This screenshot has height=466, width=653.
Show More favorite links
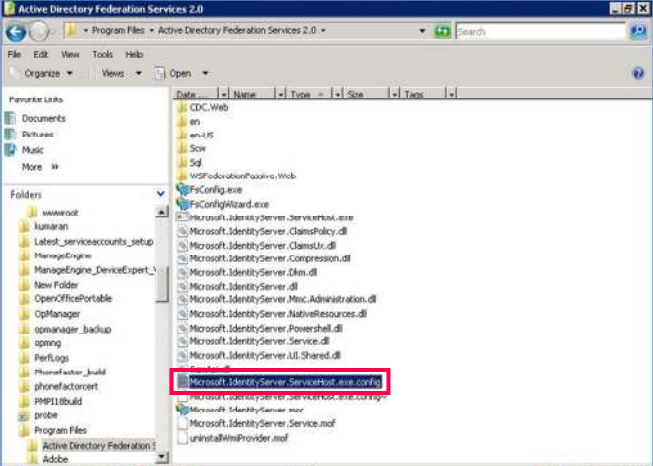(40, 167)
